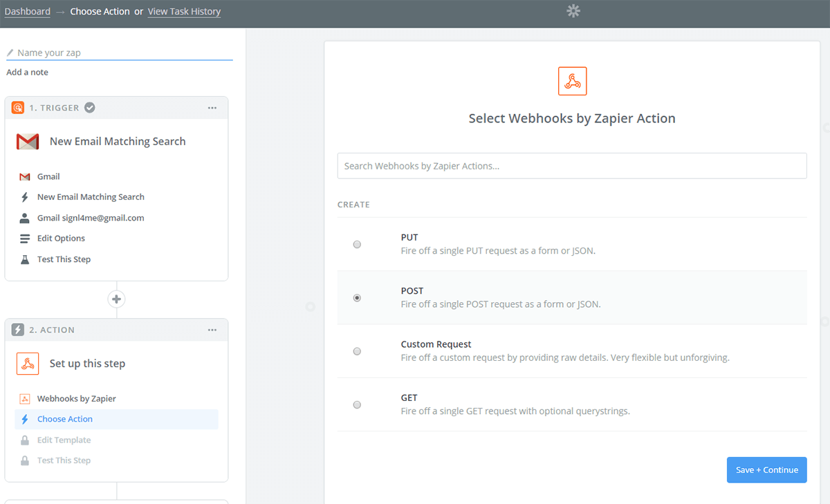Click the lock icon beside Edit Template
The height and width of the screenshot is (504, 830).
click(x=25, y=440)
